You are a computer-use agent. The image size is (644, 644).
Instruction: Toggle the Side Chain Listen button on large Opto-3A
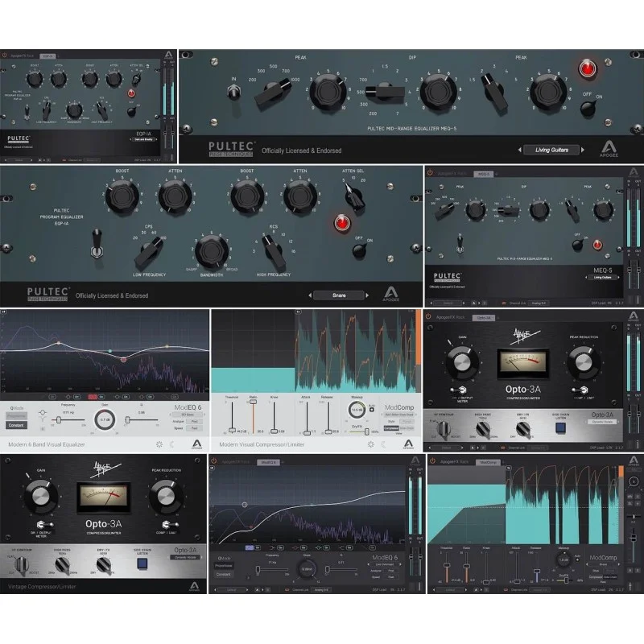(142, 564)
